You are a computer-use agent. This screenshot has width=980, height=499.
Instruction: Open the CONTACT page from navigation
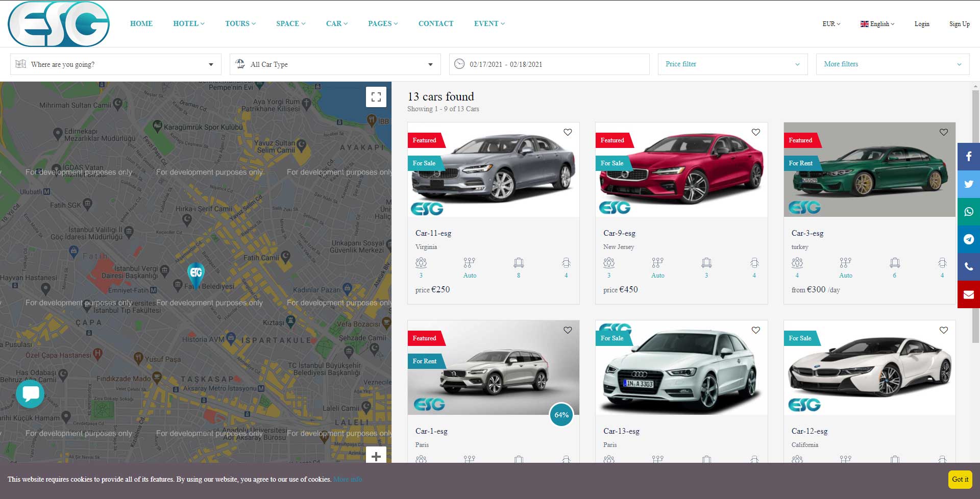tap(435, 23)
